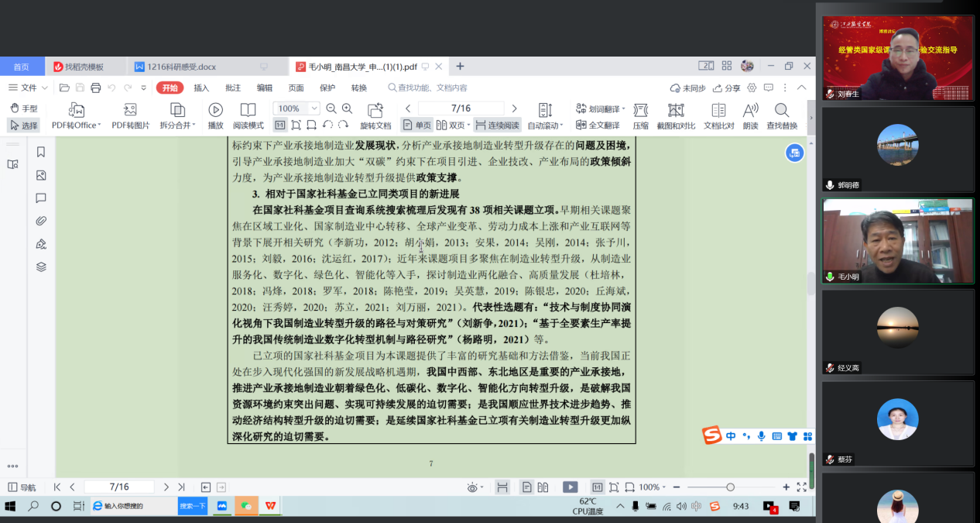
Task: Open the signature pen panel
Action: [41, 244]
